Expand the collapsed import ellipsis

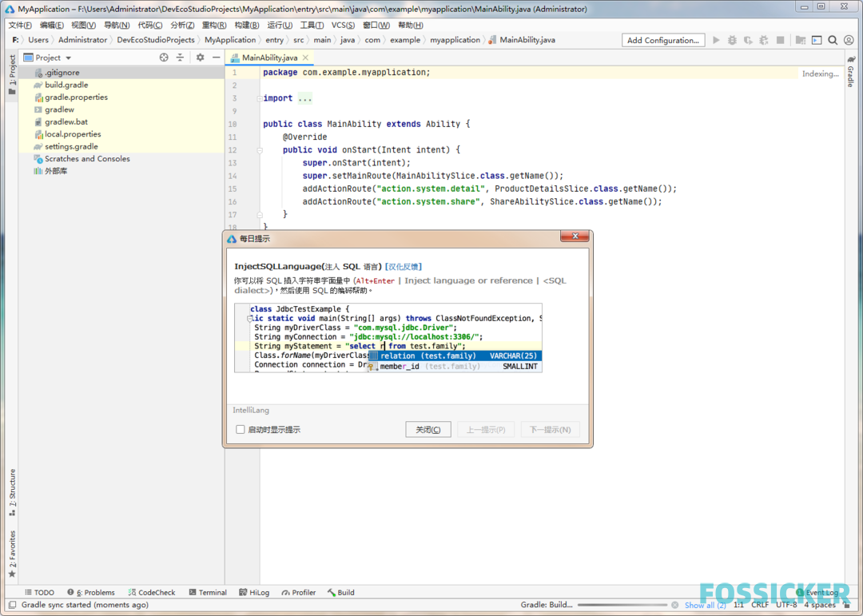click(305, 98)
